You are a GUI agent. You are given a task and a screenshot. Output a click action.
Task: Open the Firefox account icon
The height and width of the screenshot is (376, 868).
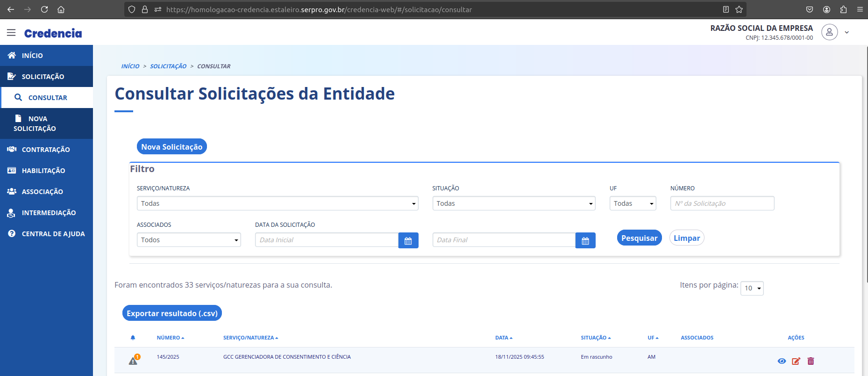click(x=826, y=9)
